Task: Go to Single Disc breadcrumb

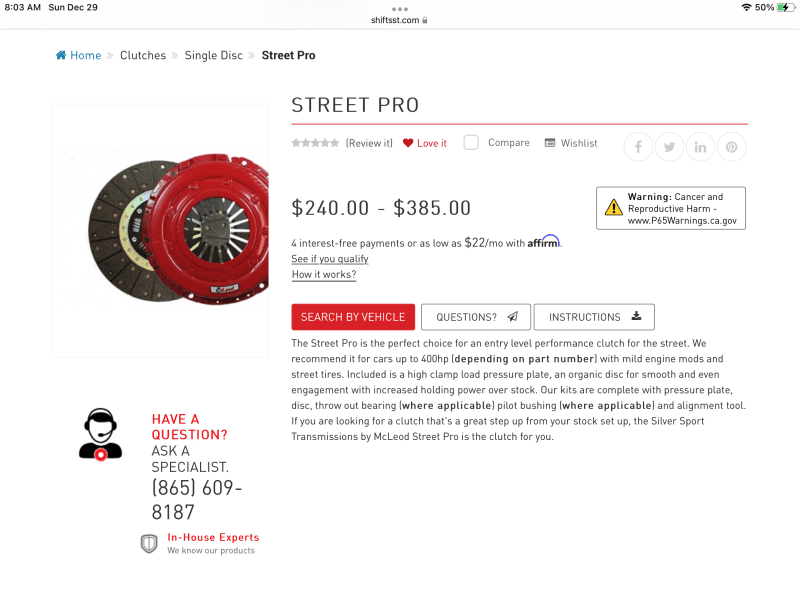Action: pyautogui.click(x=214, y=56)
